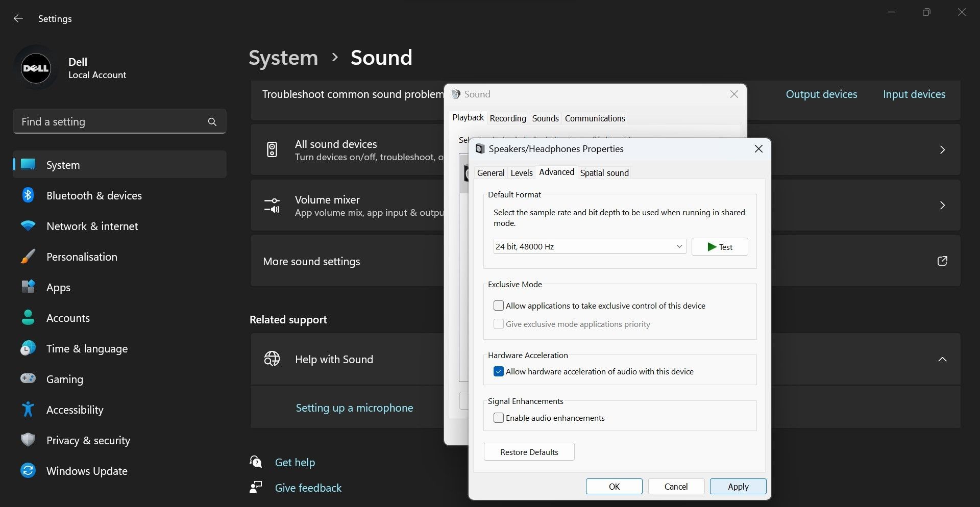This screenshot has width=980, height=507.
Task: Switch to Recording tab in Sound dialog
Action: pos(507,118)
